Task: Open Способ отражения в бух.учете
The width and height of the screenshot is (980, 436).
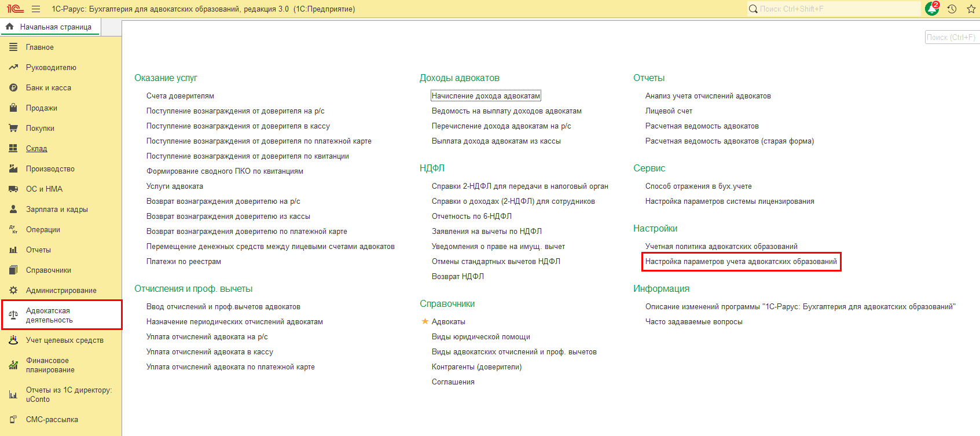Action: (x=699, y=186)
